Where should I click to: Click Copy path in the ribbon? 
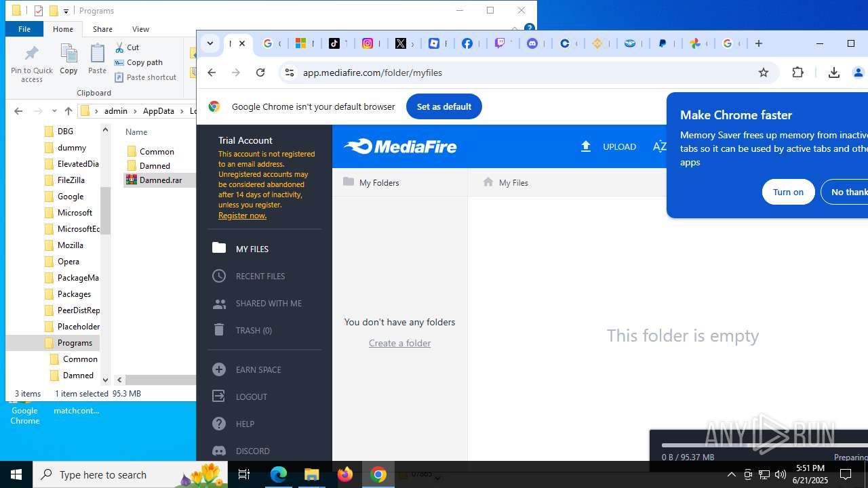(x=139, y=62)
